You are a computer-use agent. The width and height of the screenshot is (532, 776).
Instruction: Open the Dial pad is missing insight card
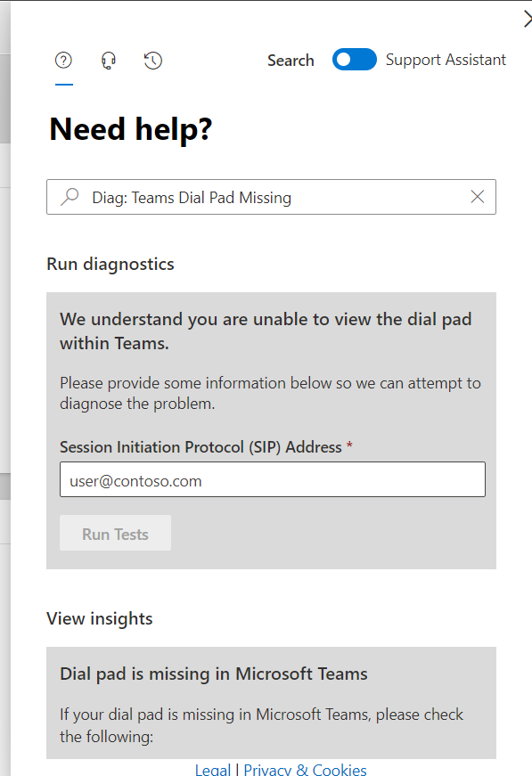271,703
